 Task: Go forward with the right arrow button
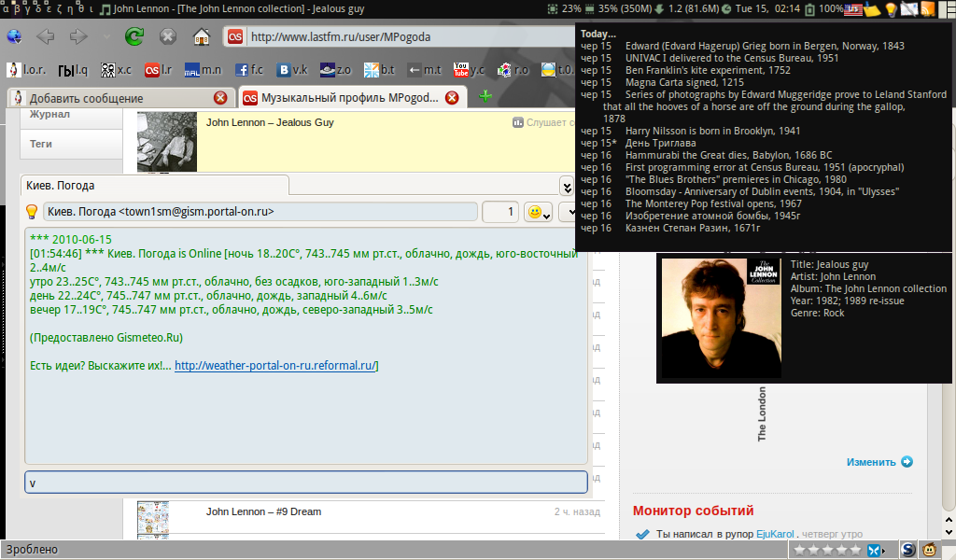click(78, 37)
